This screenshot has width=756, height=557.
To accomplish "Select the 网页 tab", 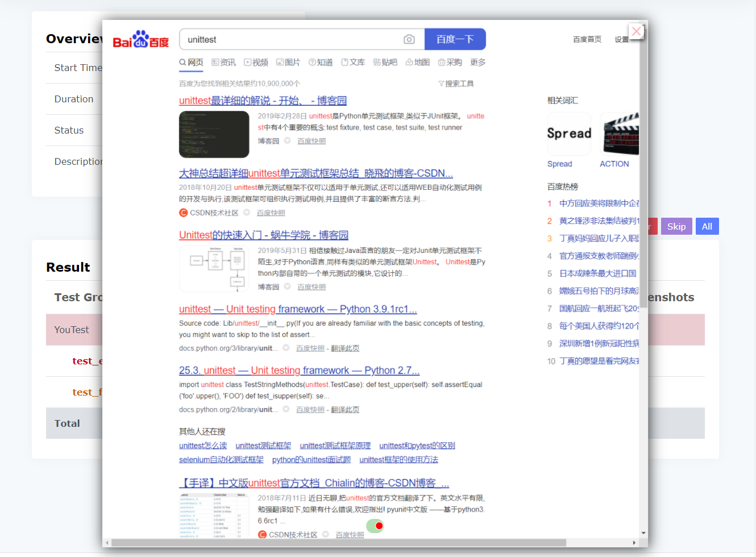I will 192,63.
